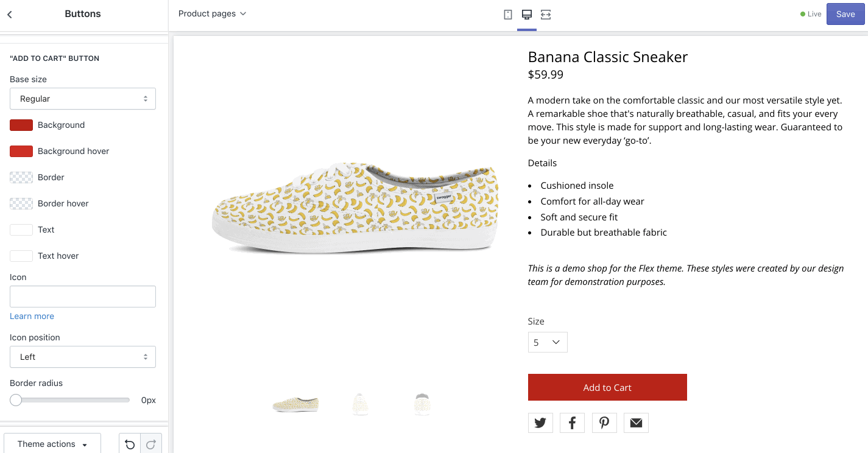Share product on Pinterest
This screenshot has width=868, height=453.
point(604,423)
